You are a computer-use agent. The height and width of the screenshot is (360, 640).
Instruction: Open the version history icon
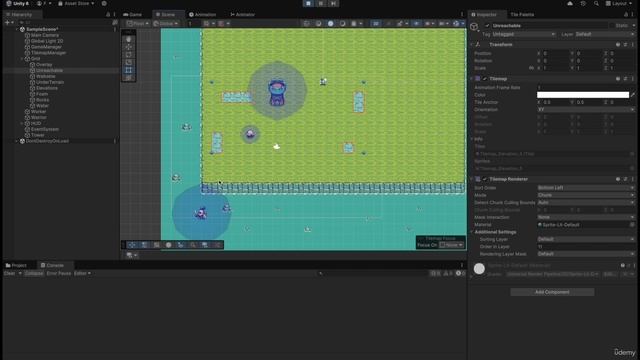pos(583,3)
